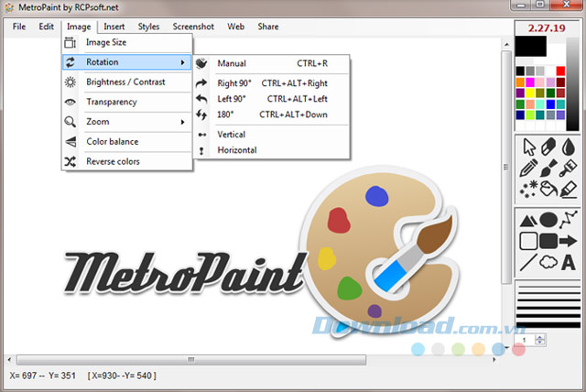Click the large black current color box
The width and height of the screenshot is (586, 392).
[x=531, y=46]
